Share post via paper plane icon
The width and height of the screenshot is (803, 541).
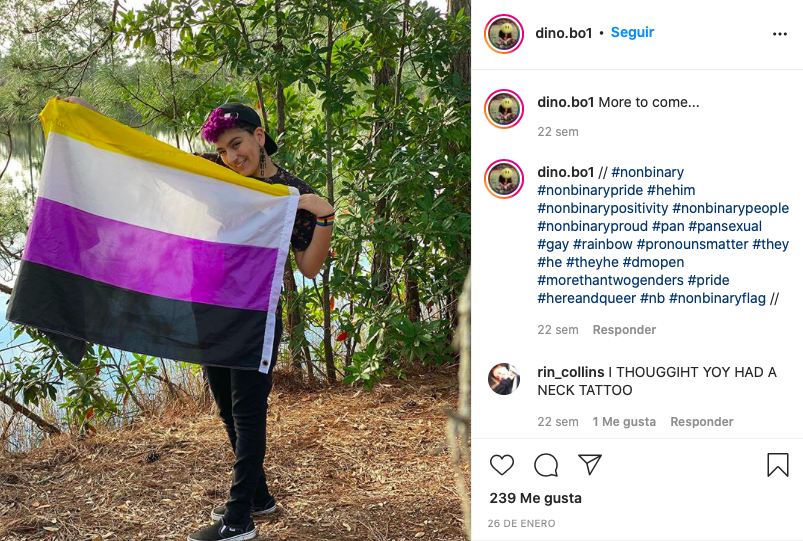[589, 464]
